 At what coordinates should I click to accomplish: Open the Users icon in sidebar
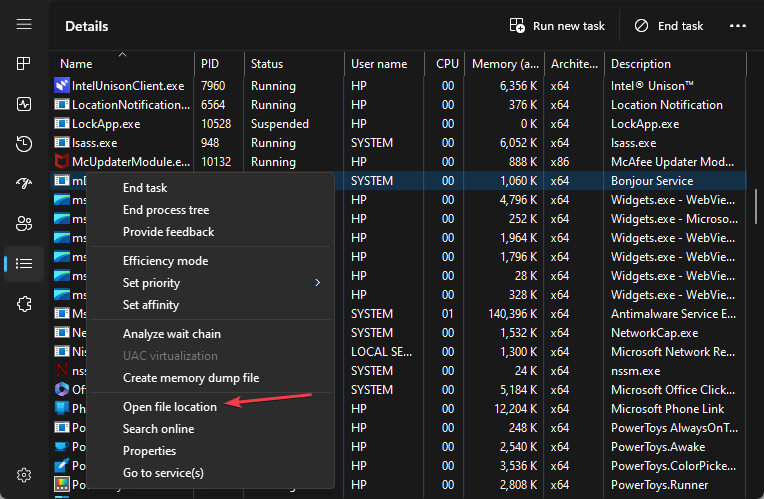click(x=24, y=224)
